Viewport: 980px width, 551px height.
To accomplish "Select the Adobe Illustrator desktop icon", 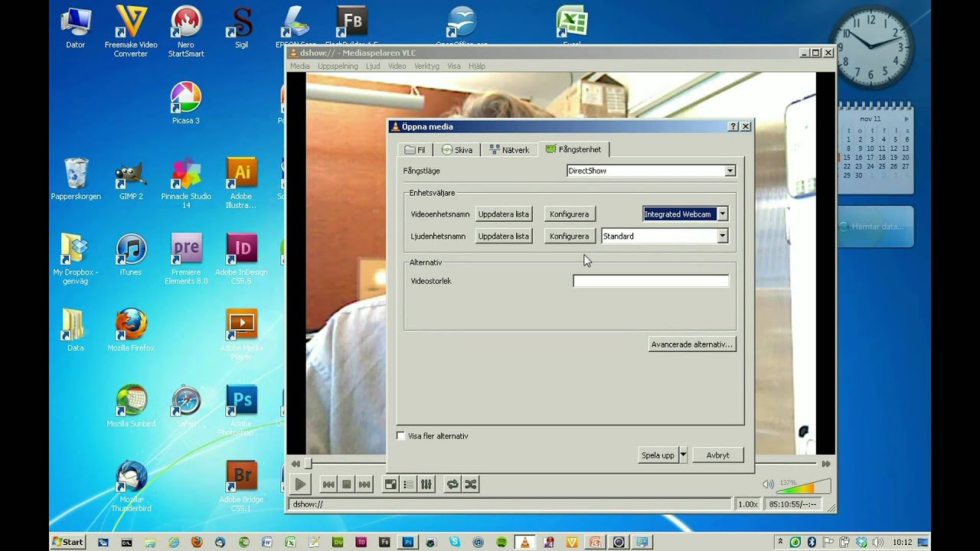I will click(241, 182).
